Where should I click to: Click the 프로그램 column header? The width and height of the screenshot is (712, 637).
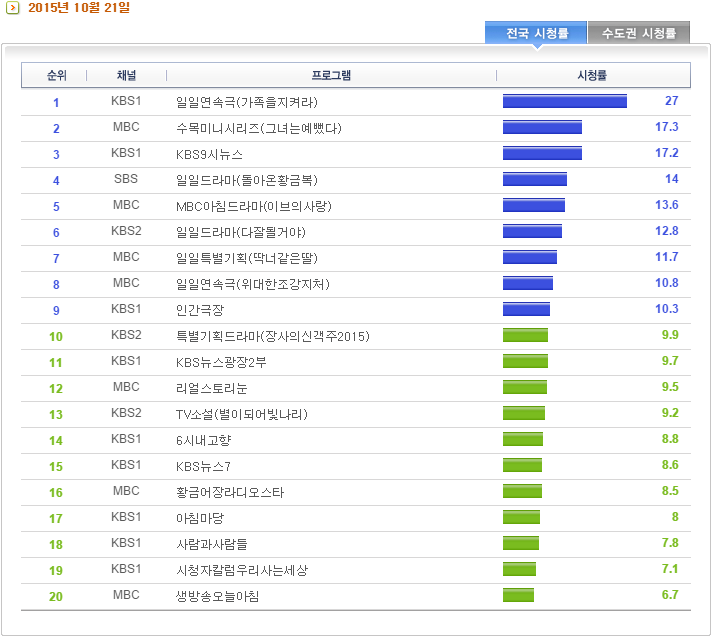click(x=331, y=75)
